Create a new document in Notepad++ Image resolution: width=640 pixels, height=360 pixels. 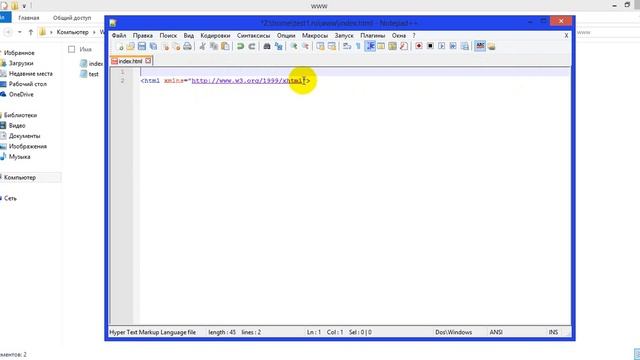click(120, 47)
